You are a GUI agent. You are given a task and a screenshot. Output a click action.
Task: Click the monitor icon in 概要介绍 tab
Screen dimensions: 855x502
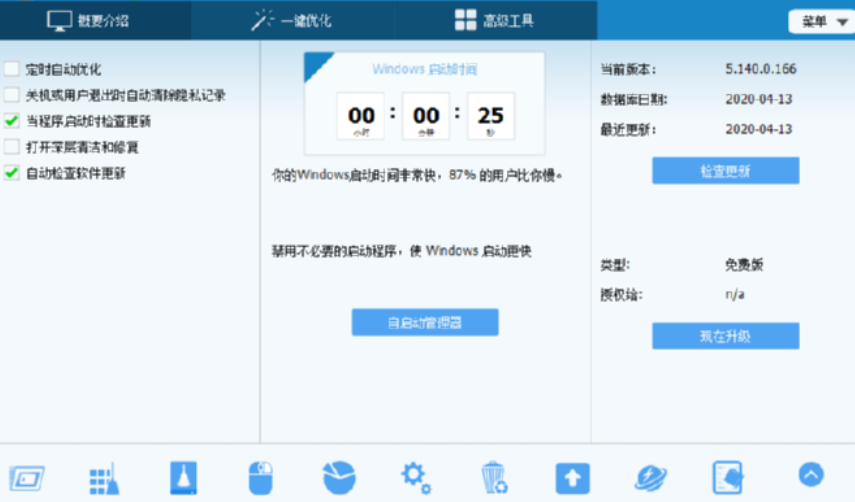pyautogui.click(x=59, y=21)
